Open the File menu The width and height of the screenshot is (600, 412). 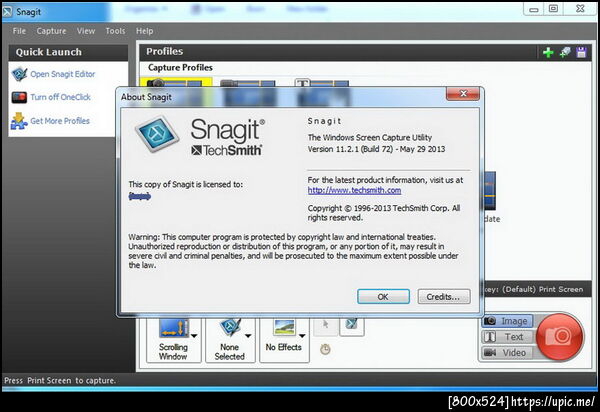tap(19, 31)
